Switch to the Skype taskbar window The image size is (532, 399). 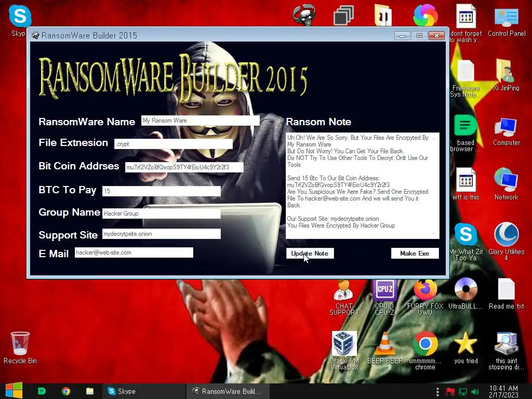pos(144,391)
